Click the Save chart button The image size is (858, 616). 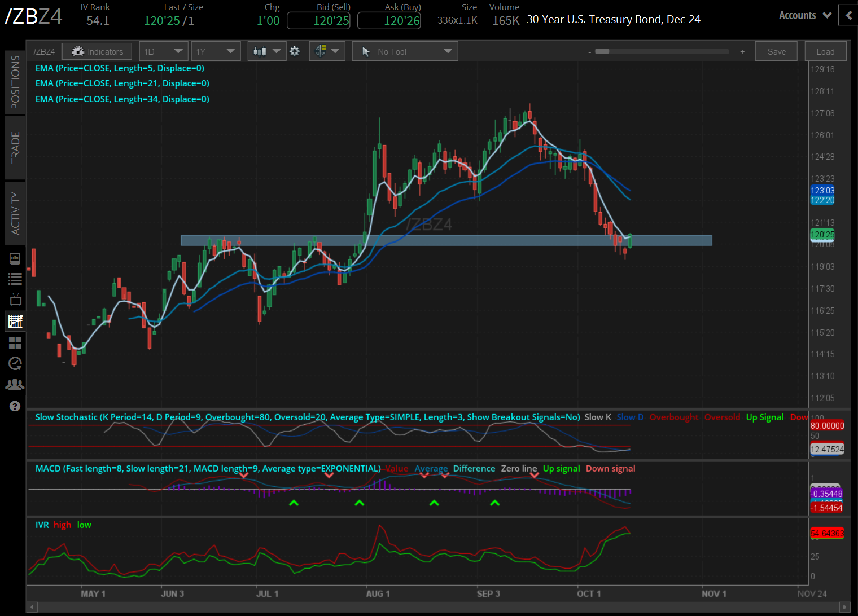[x=776, y=51]
